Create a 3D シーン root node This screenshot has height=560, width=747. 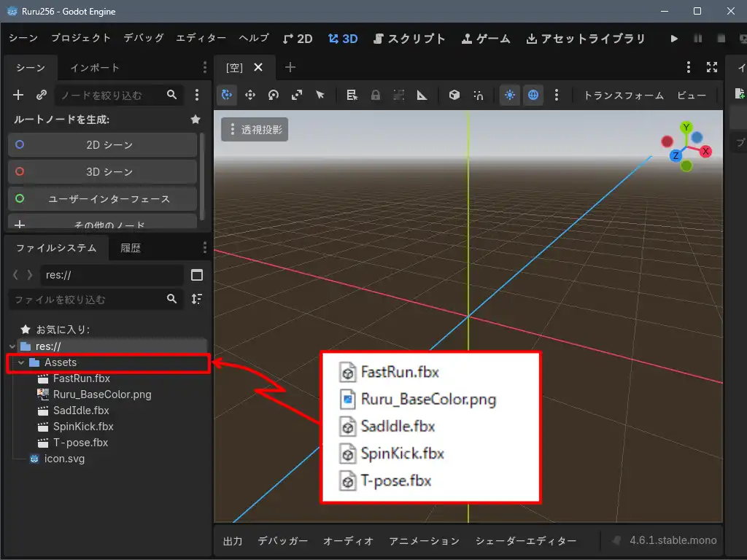pos(102,171)
